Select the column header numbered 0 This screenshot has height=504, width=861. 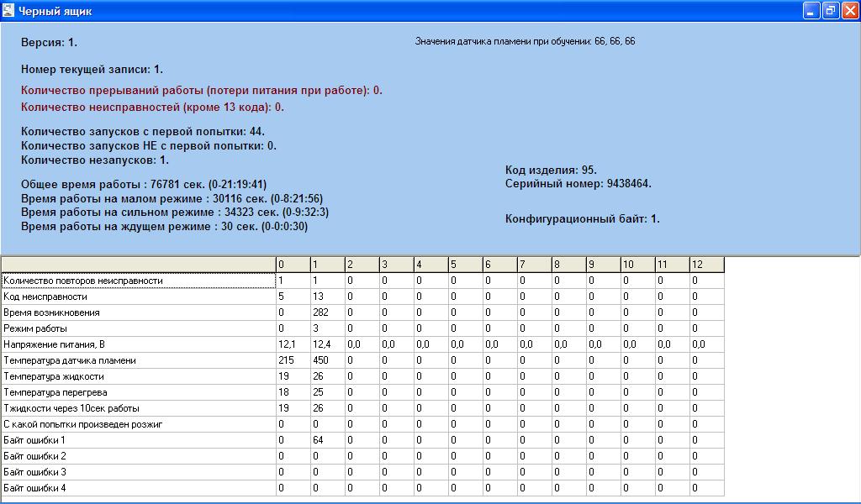(x=293, y=265)
